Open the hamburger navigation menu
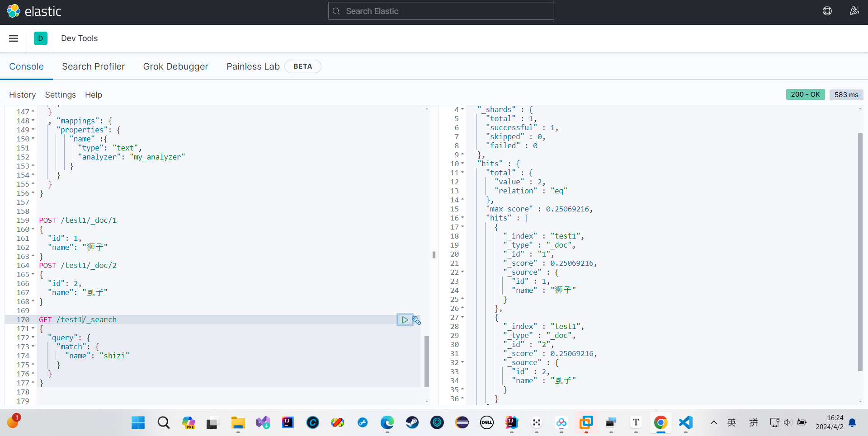868x436 pixels. 14,38
